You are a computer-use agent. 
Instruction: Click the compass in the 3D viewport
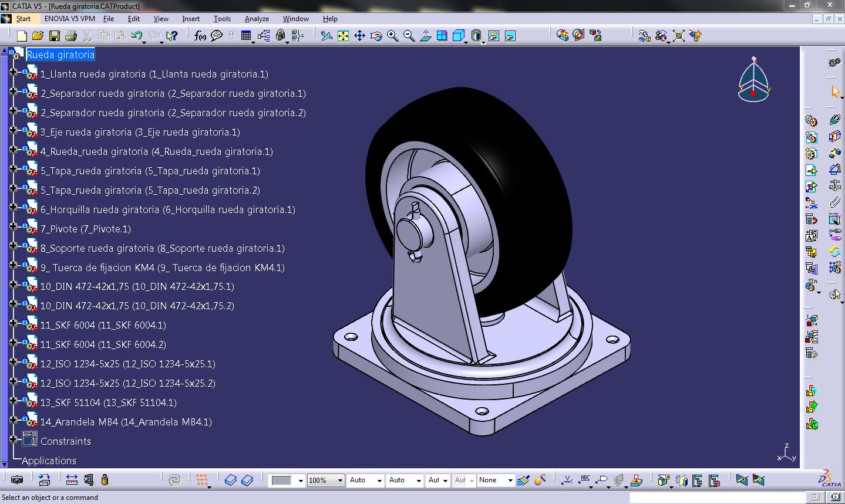click(754, 80)
